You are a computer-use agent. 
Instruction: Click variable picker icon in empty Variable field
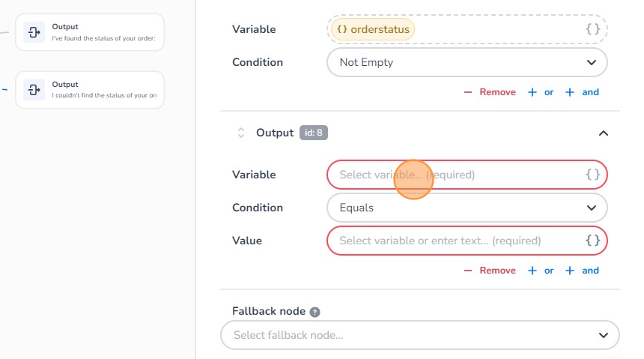coord(592,175)
